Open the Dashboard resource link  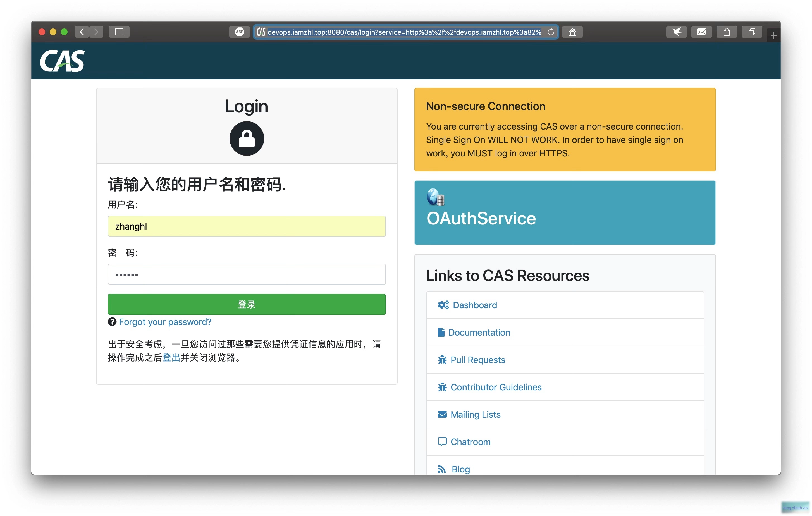pos(474,305)
